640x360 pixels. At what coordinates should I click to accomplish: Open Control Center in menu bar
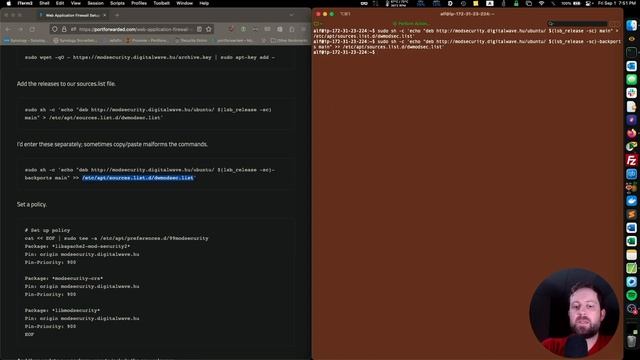click(589, 3)
